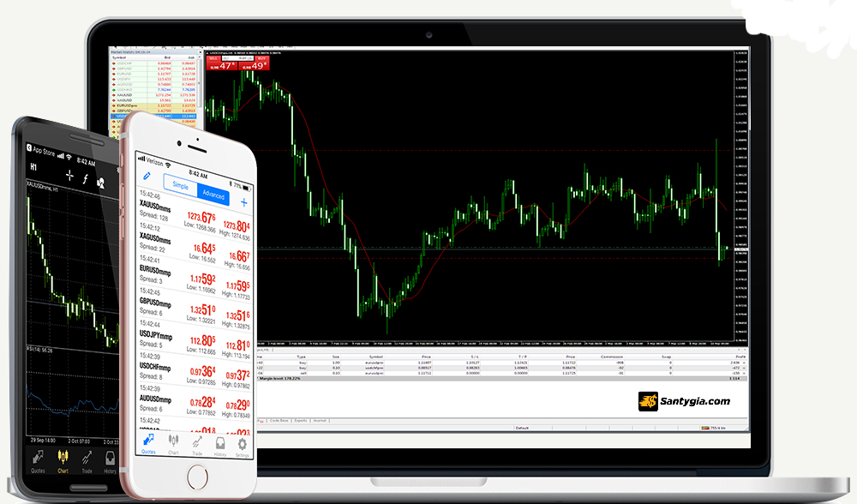This screenshot has height=504, width=857.
Task: Click the lot volume input field
Action: tap(239, 59)
